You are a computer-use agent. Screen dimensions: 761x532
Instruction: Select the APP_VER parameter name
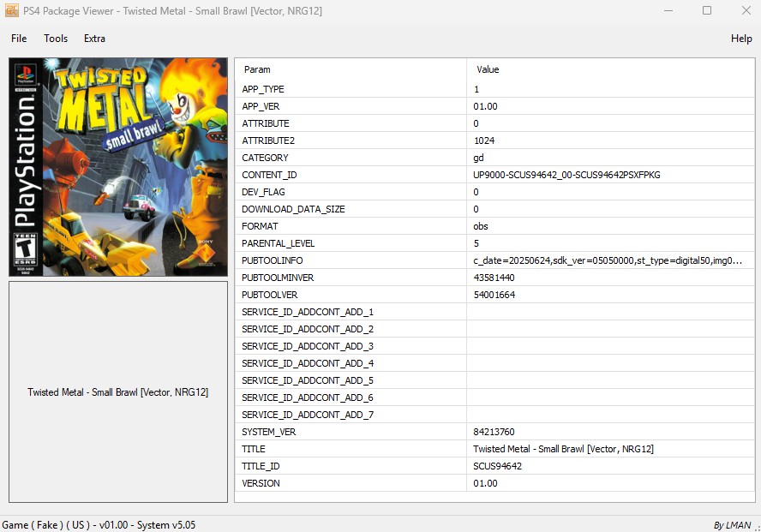(261, 106)
